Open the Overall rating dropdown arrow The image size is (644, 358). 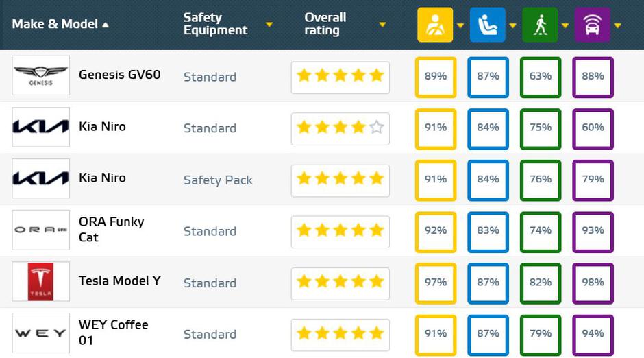382,25
